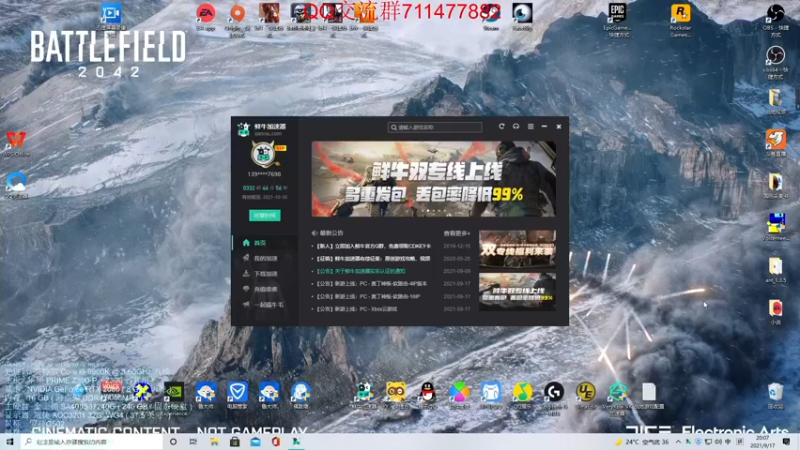
Task: Select the Rockstar Games Launcher desktop icon
Action: point(680,19)
